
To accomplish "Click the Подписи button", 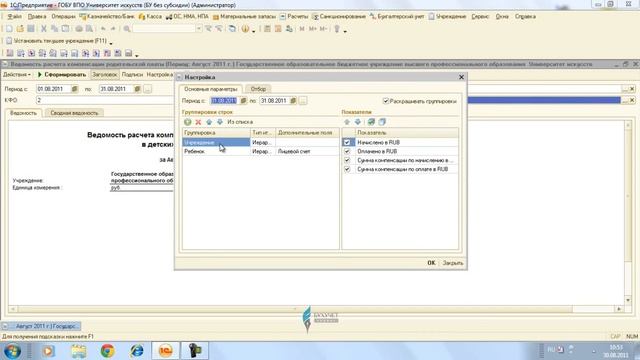I will [132, 75].
